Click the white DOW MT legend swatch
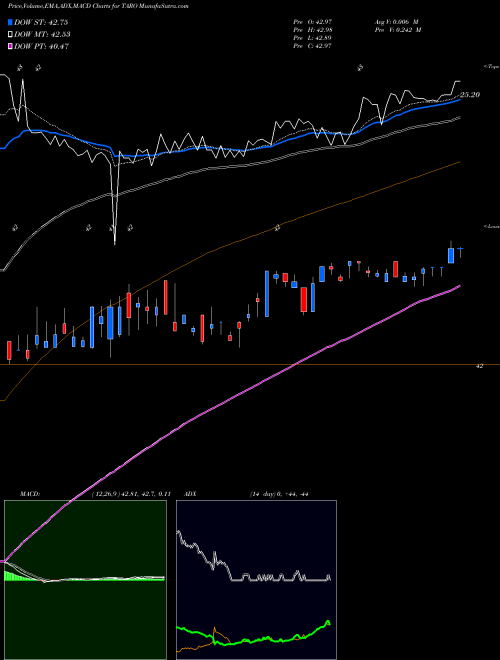Image resolution: width=500 pixels, height=660 pixels. point(11,35)
